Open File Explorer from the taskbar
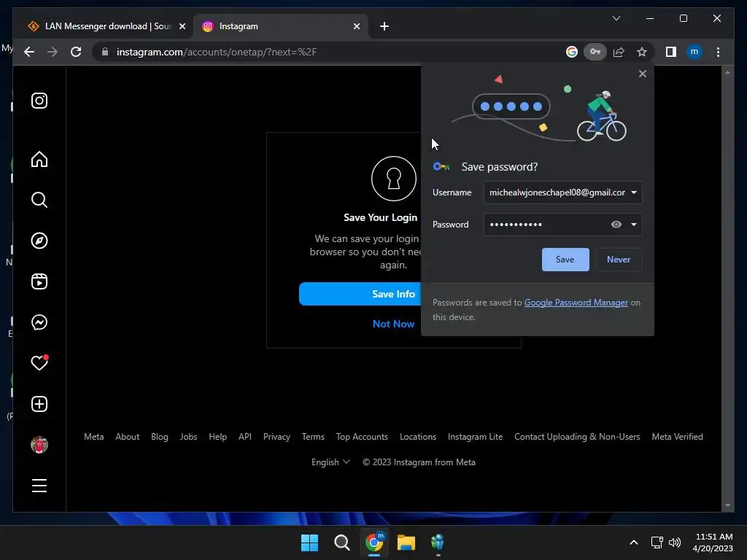 406,542
